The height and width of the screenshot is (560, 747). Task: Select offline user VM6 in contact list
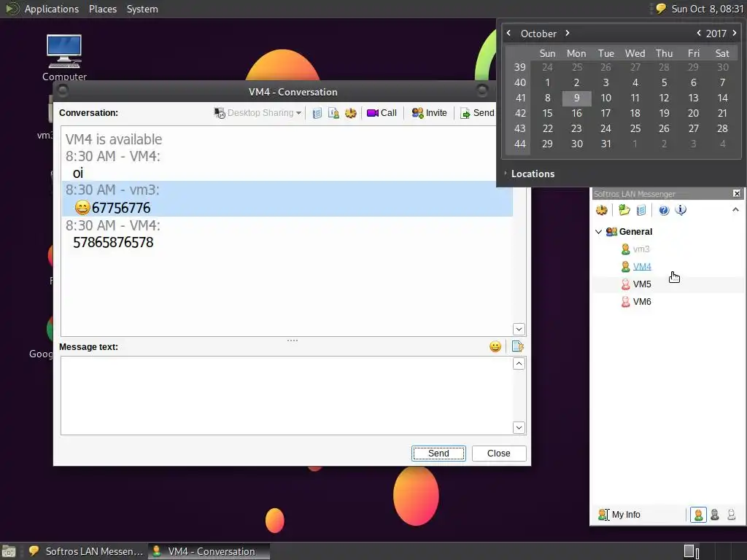pos(642,302)
